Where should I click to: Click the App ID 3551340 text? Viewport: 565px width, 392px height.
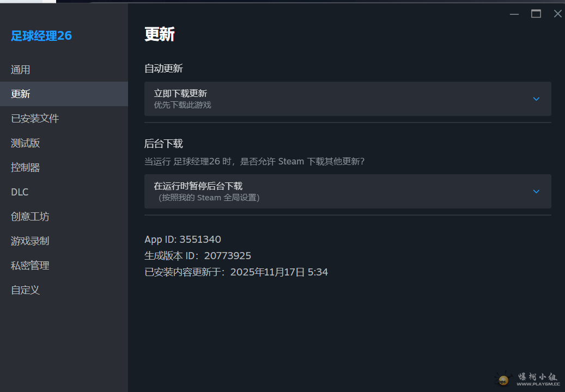tap(183, 240)
